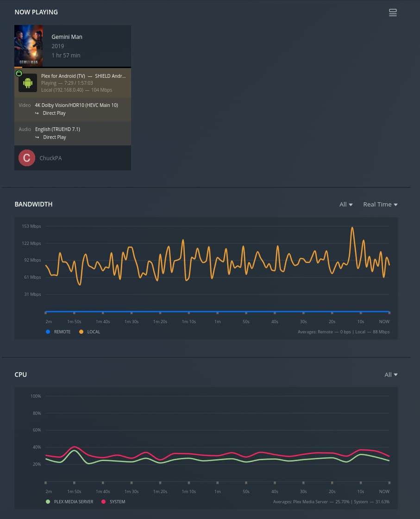Click the CPU averages summary text
420x519 pixels.
(331, 502)
